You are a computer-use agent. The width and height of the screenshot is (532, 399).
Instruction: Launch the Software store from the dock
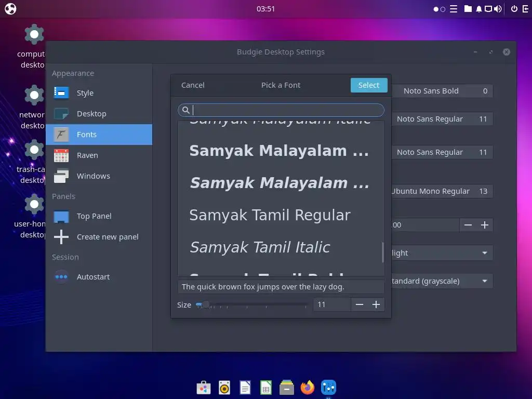point(204,388)
